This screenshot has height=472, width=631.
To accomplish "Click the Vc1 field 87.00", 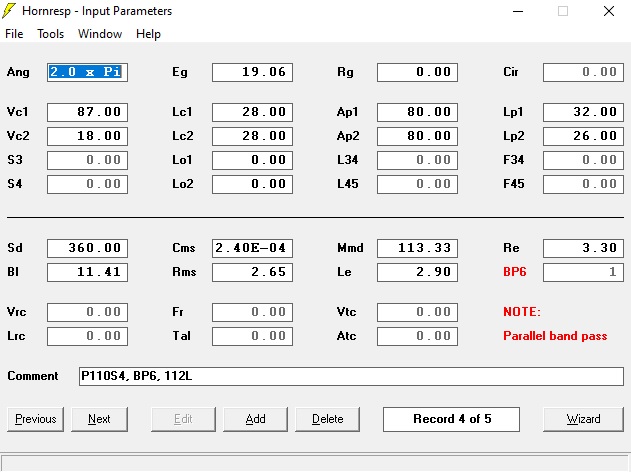I will click(87, 112).
